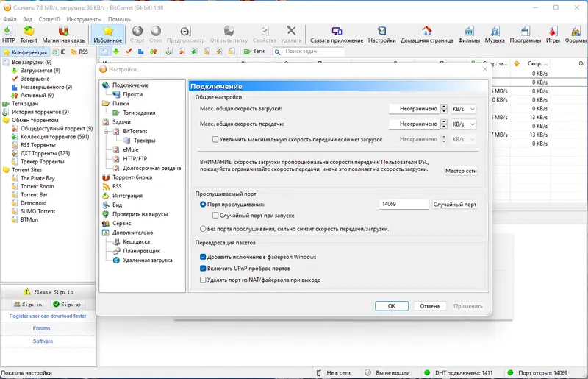
Task: Select Торрент-биржа in settings tree
Action: pyautogui.click(x=132, y=177)
